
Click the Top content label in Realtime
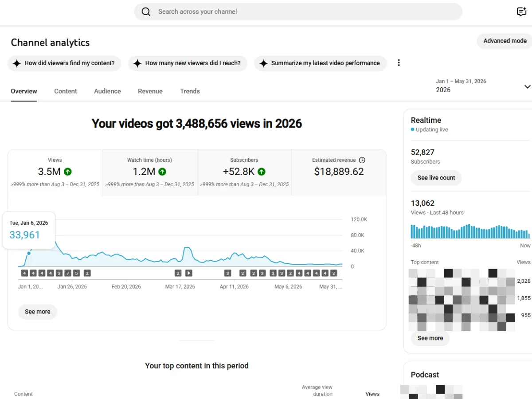tap(425, 262)
